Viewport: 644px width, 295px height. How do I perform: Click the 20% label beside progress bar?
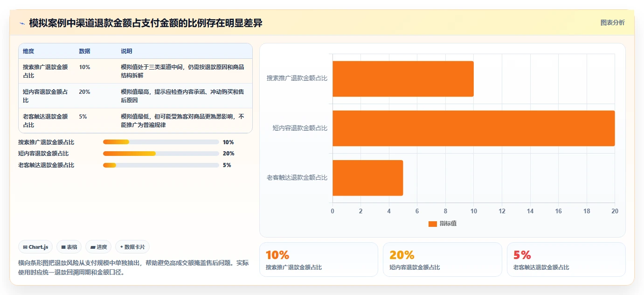[228, 154]
